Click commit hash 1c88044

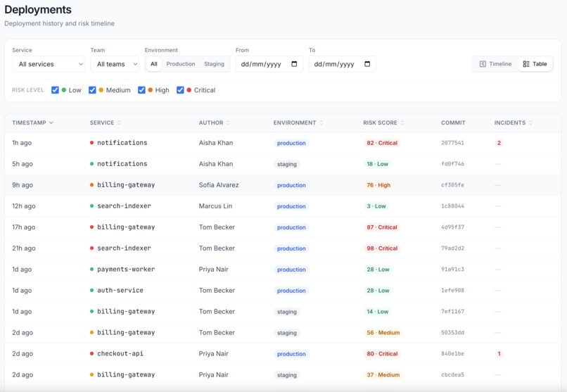[452, 206]
